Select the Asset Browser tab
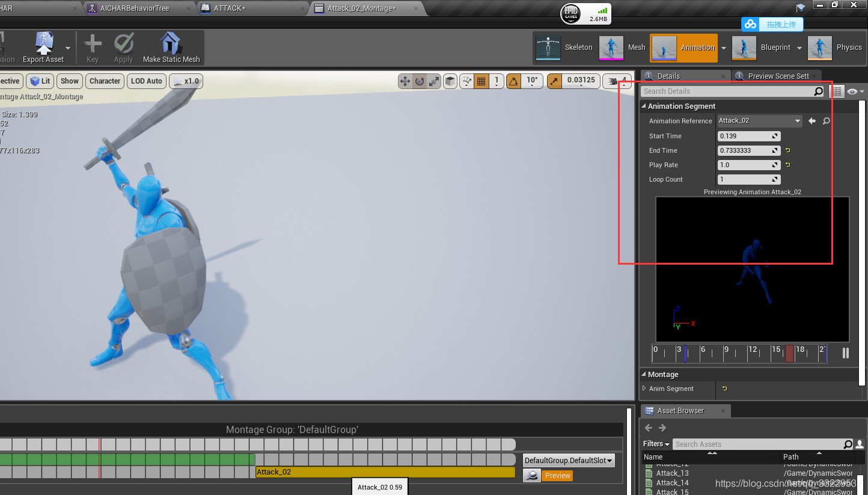The width and height of the screenshot is (868, 495). (x=685, y=411)
